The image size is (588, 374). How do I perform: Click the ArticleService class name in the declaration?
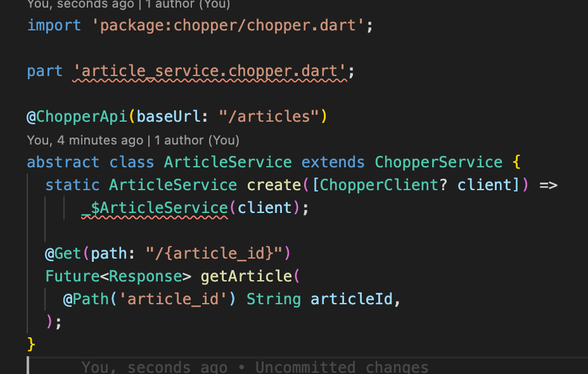227,162
